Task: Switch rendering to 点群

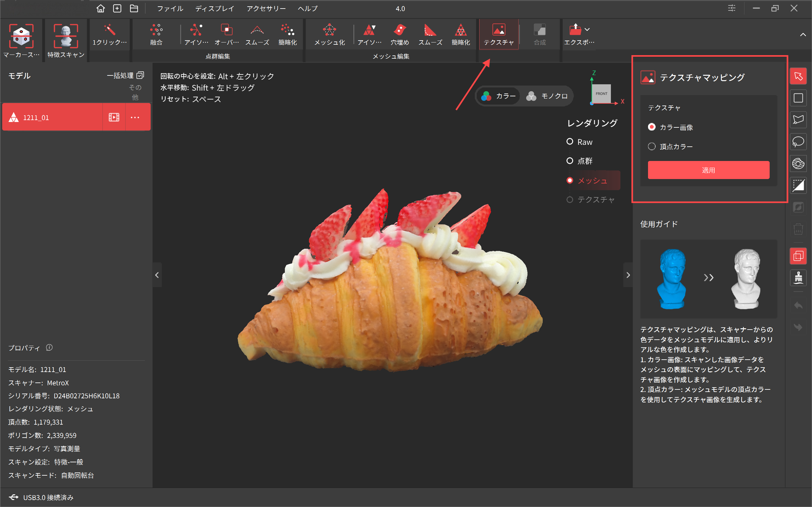Action: coord(570,161)
